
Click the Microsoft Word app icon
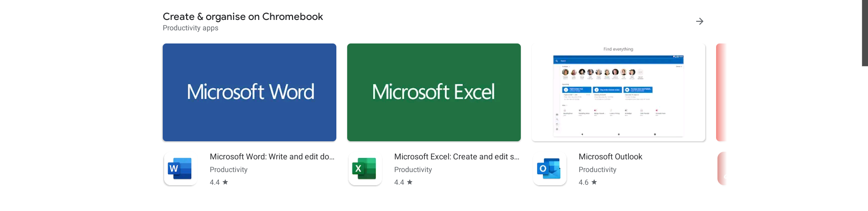point(180,169)
